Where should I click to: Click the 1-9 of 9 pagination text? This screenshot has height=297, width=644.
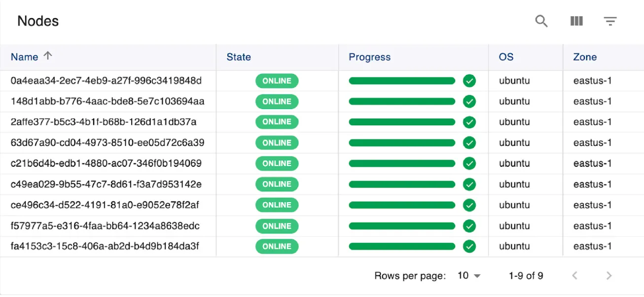526,276
